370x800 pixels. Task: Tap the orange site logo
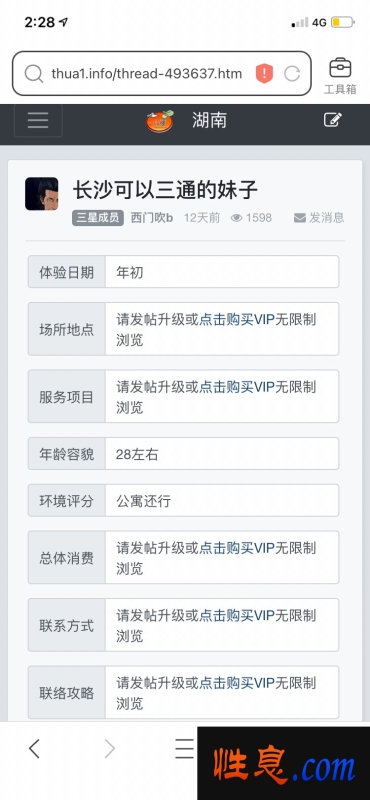point(160,121)
